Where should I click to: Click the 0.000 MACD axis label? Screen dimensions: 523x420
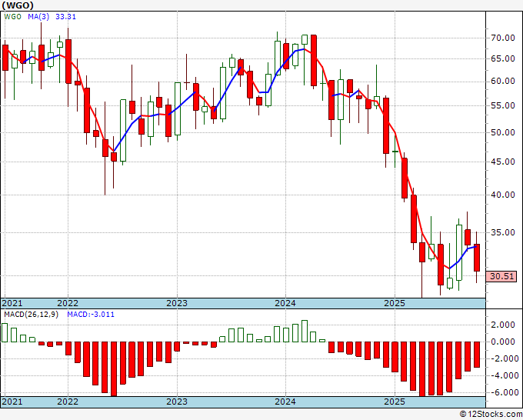503,342
